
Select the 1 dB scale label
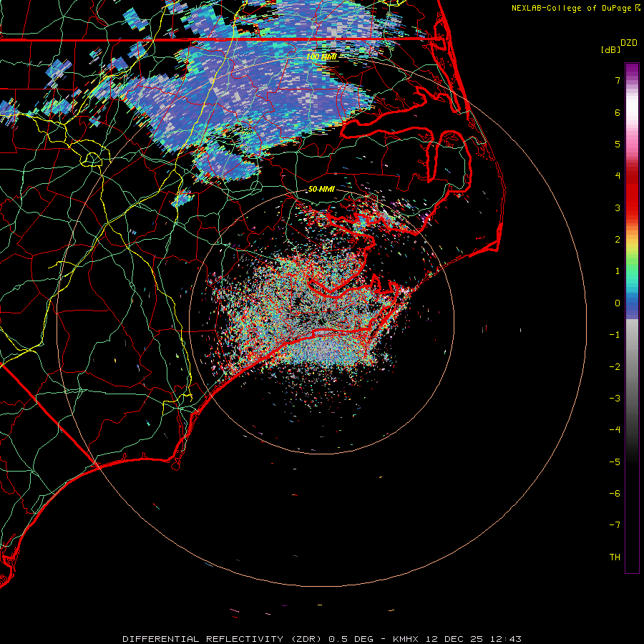click(618, 271)
